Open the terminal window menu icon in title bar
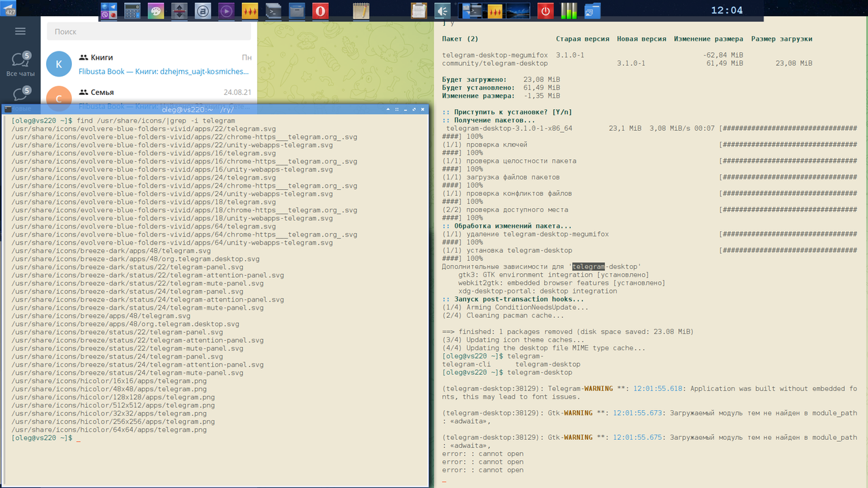The image size is (868, 488). click(7, 109)
